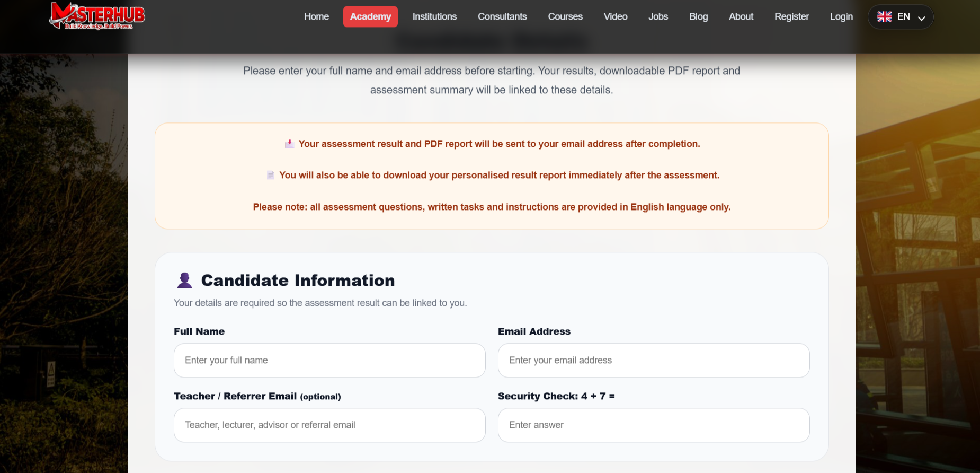
Task: Expand the EN language dropdown chevron
Action: point(922,18)
